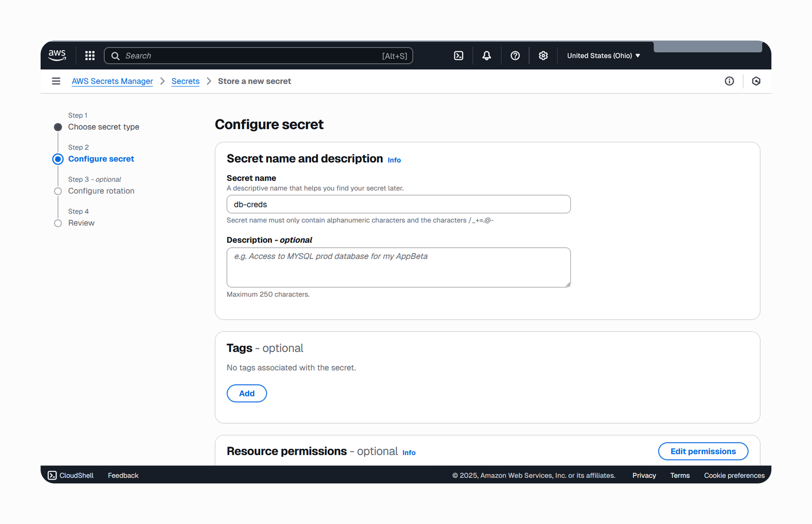This screenshot has height=524, width=812.
Task: Click the search magnifier icon
Action: pos(115,56)
